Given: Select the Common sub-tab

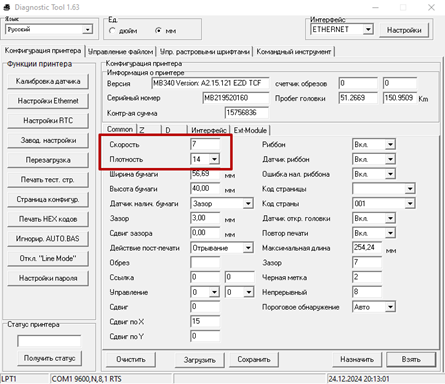Looking at the screenshot, I should point(120,129).
